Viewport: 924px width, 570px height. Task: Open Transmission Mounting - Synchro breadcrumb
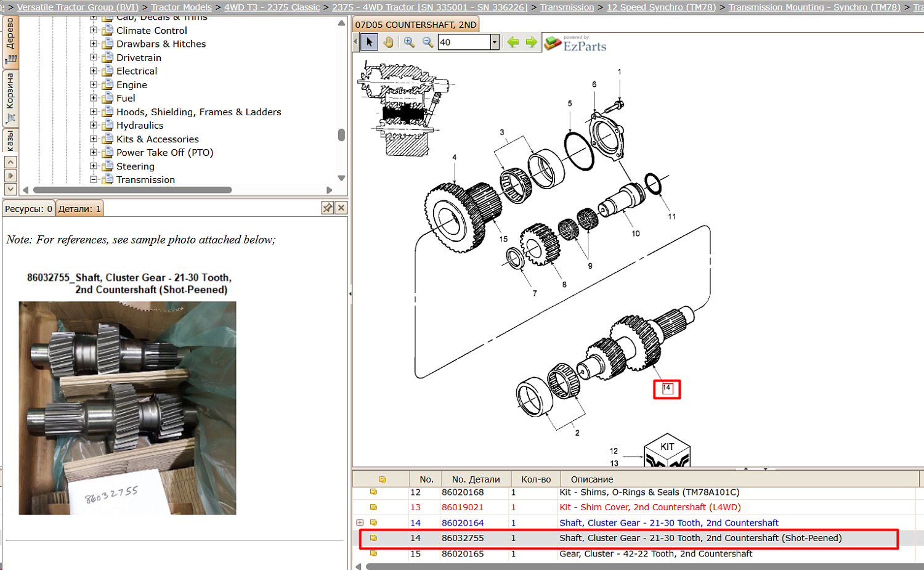(x=814, y=7)
